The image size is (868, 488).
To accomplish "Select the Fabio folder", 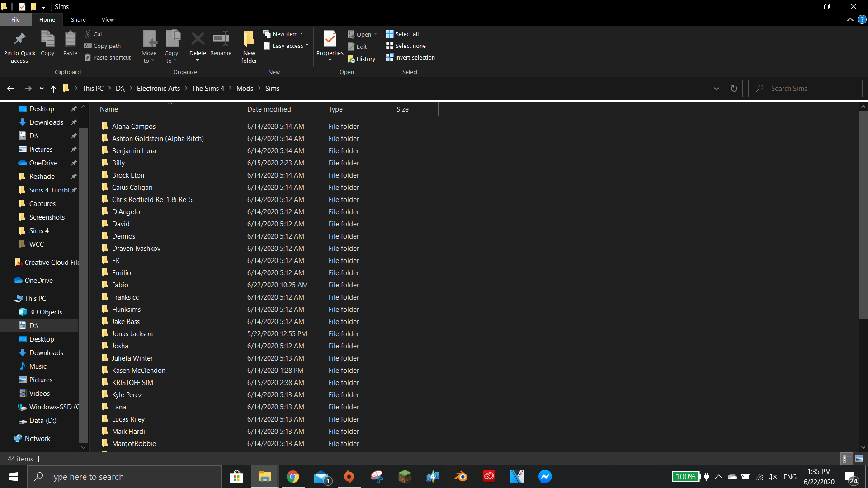I will pos(267,285).
